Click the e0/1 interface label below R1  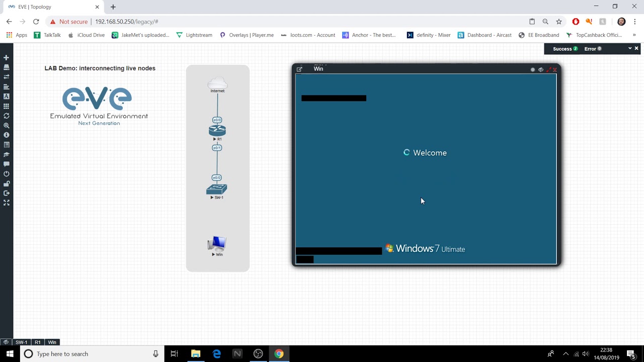click(217, 148)
